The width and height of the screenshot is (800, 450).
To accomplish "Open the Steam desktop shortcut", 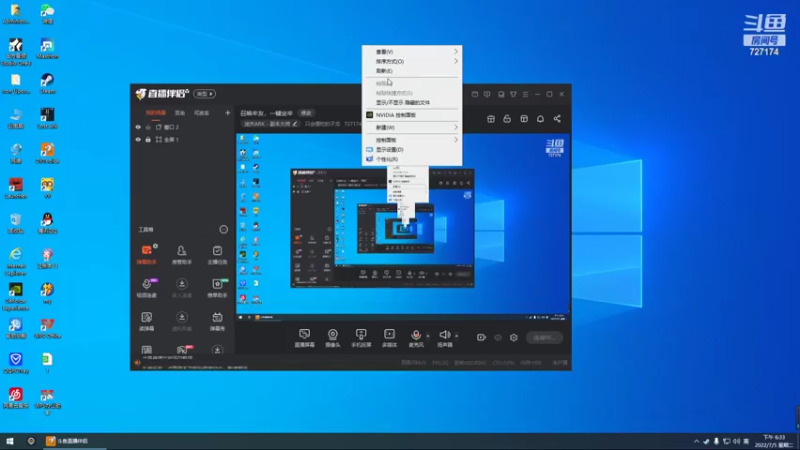I will pyautogui.click(x=47, y=84).
